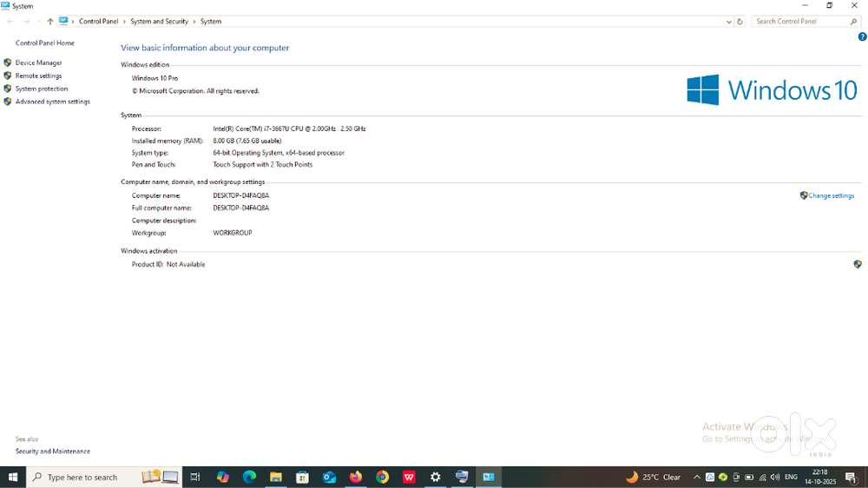Launch Google Chrome from taskbar
The width and height of the screenshot is (868, 488).
pos(382,477)
